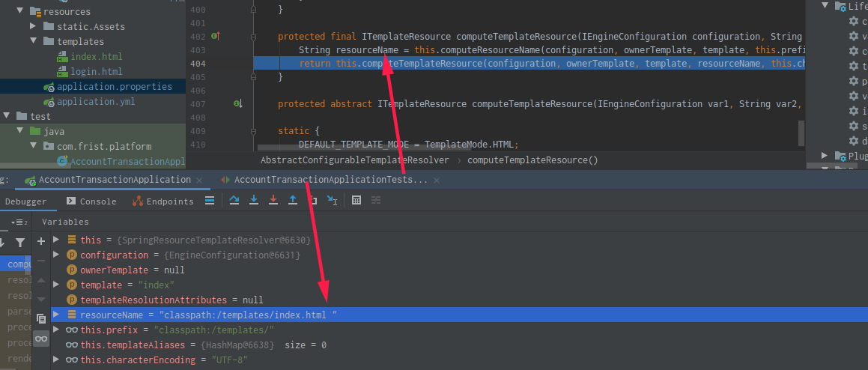
Task: Select the AccountTransactionApplicationTests debug session tab
Action: click(331, 180)
